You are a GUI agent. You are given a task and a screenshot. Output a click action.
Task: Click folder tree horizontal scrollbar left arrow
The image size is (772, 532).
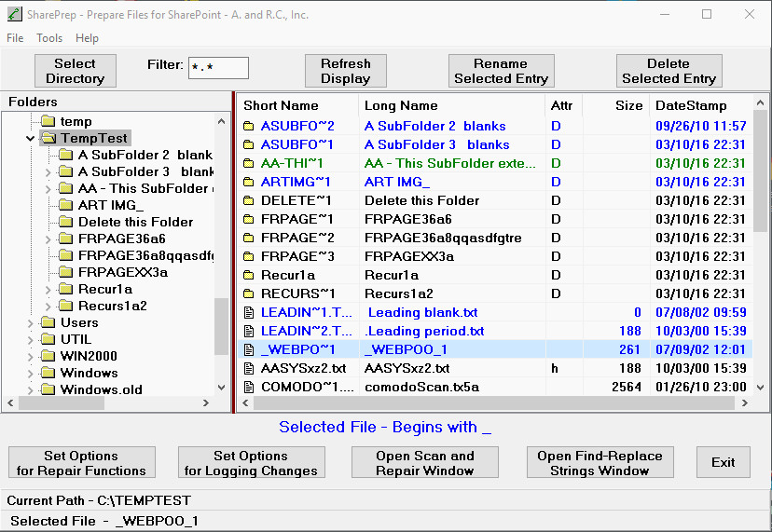pyautogui.click(x=10, y=403)
